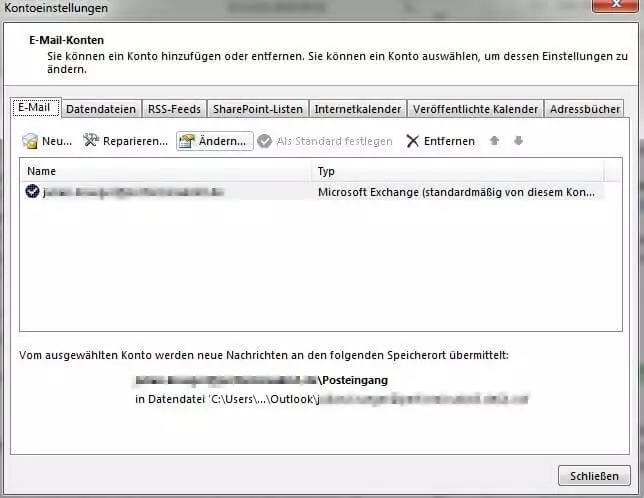Show the Veröffentlichte Kalender tab
The width and height of the screenshot is (644, 498).
point(475,109)
